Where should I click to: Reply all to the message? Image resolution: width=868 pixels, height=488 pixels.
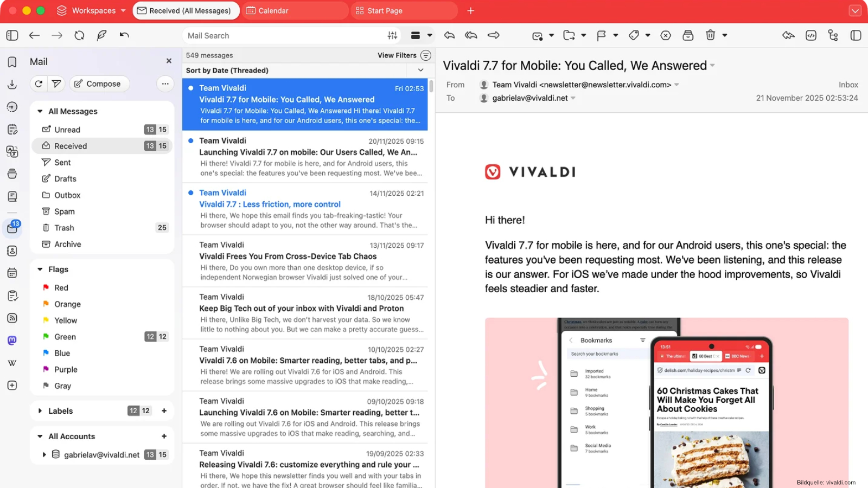pos(471,35)
